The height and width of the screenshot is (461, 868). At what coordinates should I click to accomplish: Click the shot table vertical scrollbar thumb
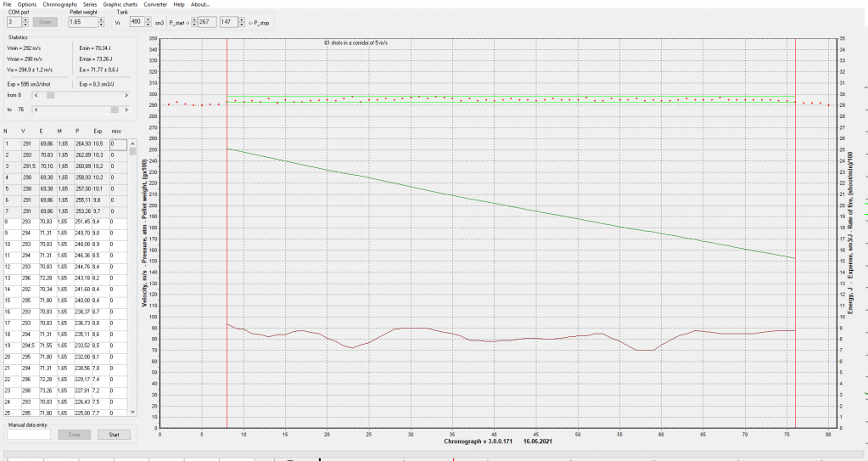pos(132,151)
